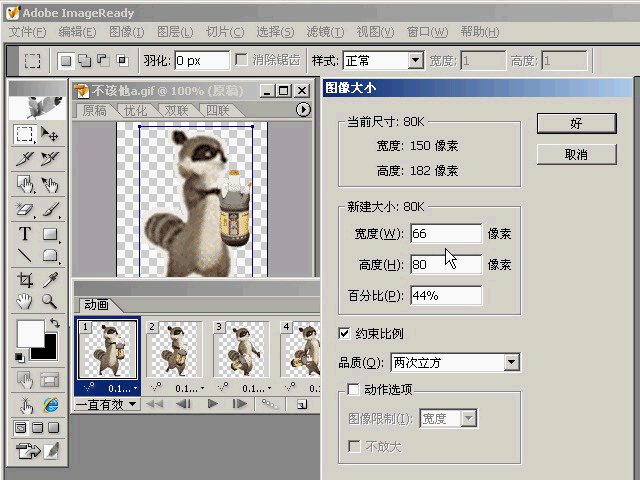Screen dimensions: 640x480
Task: Select the Slice Select tool
Action: [50, 159]
